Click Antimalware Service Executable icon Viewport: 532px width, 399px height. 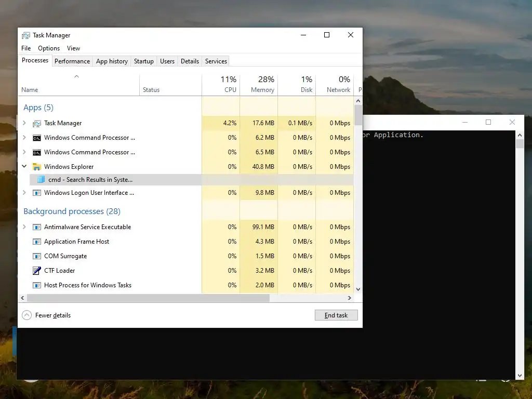pyautogui.click(x=37, y=227)
